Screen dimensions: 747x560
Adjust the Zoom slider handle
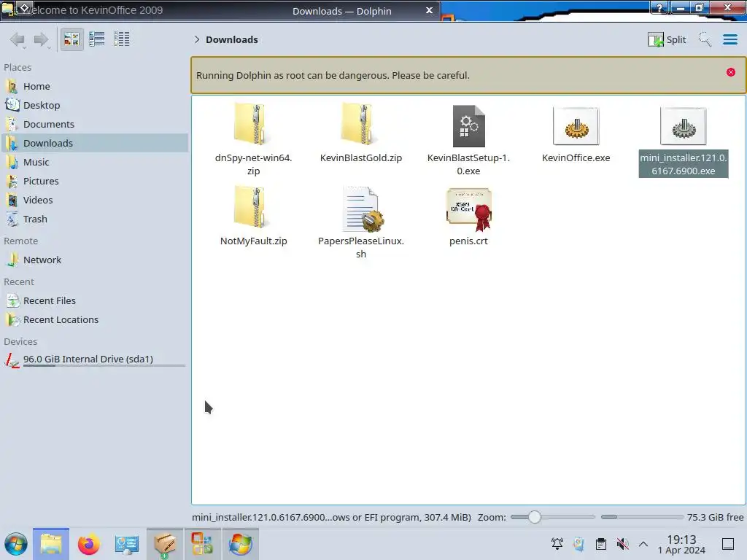535,517
